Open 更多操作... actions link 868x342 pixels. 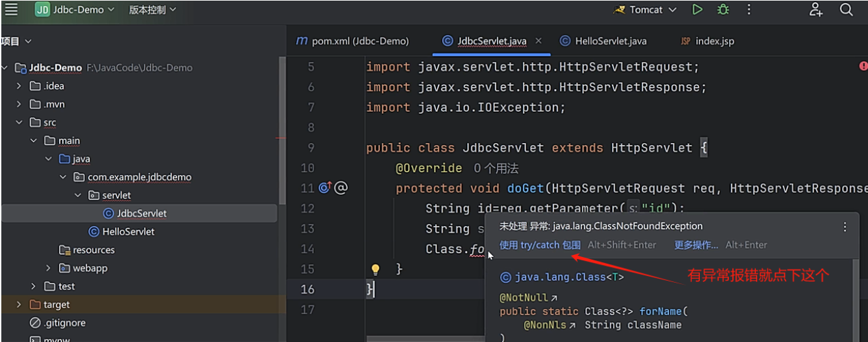coord(696,245)
